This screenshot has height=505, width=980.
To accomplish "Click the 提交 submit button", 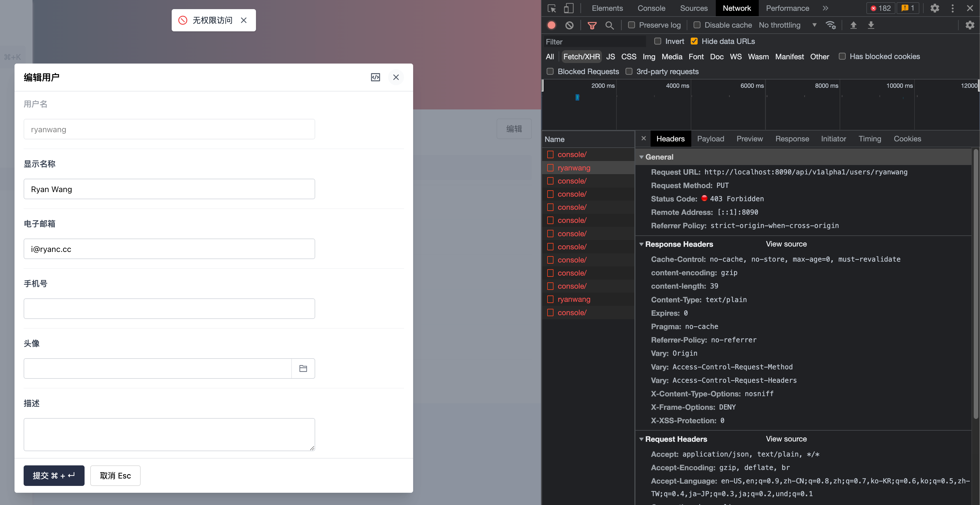I will tap(54, 475).
